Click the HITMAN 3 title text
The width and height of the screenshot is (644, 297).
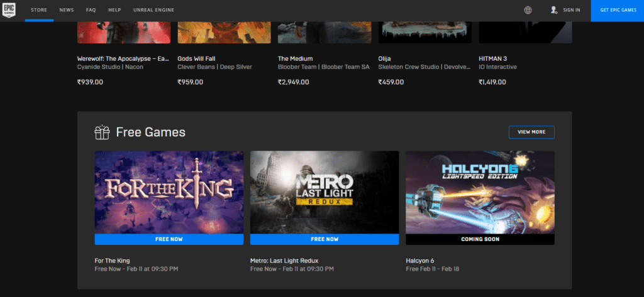(493, 58)
